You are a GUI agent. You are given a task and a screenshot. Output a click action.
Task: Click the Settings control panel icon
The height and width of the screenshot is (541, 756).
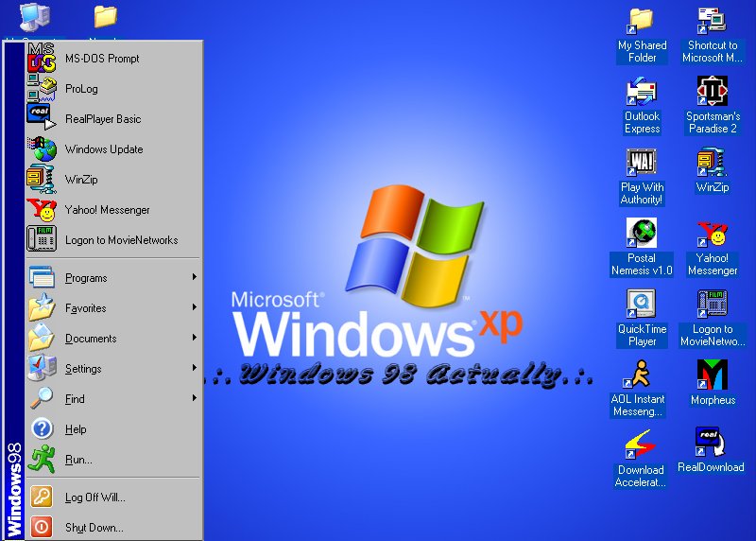(42, 368)
